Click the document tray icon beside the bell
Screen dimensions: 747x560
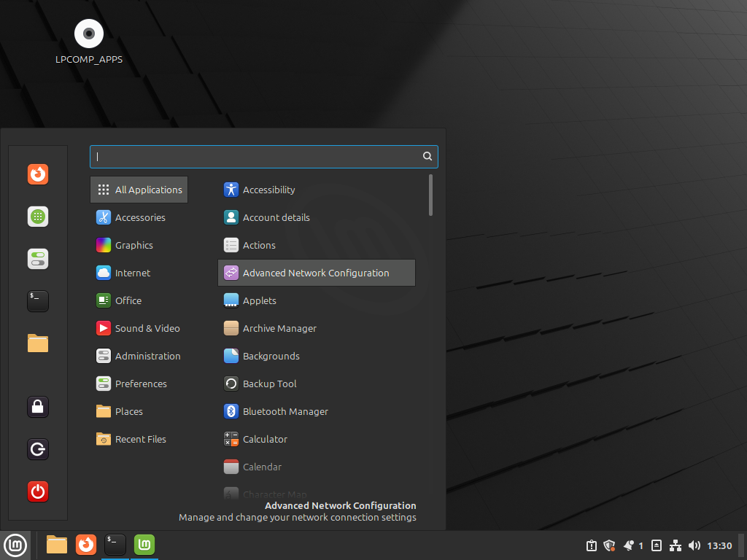[657, 545]
